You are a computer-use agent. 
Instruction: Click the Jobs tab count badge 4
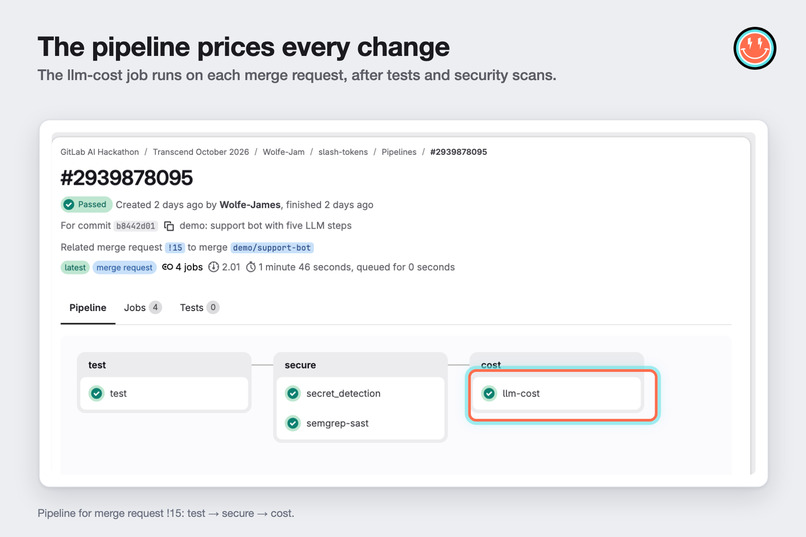155,307
